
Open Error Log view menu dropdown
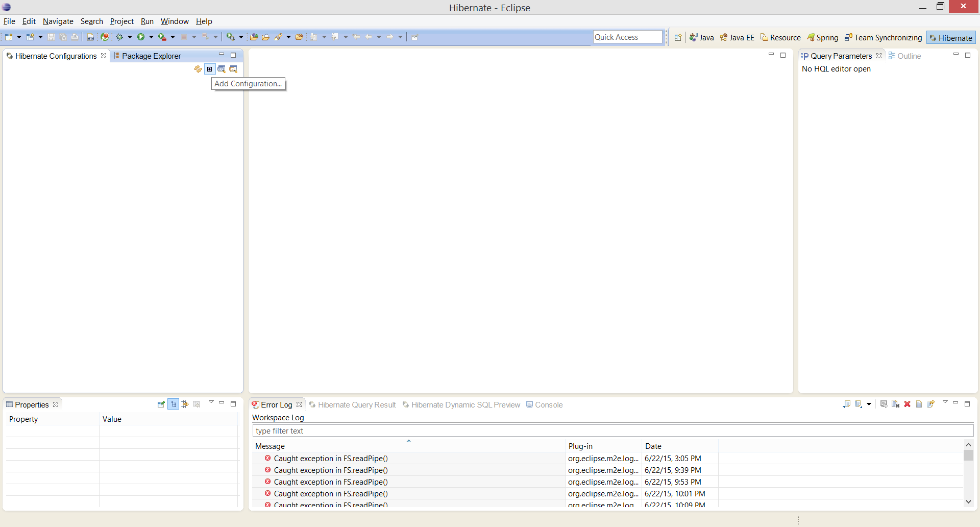(945, 402)
